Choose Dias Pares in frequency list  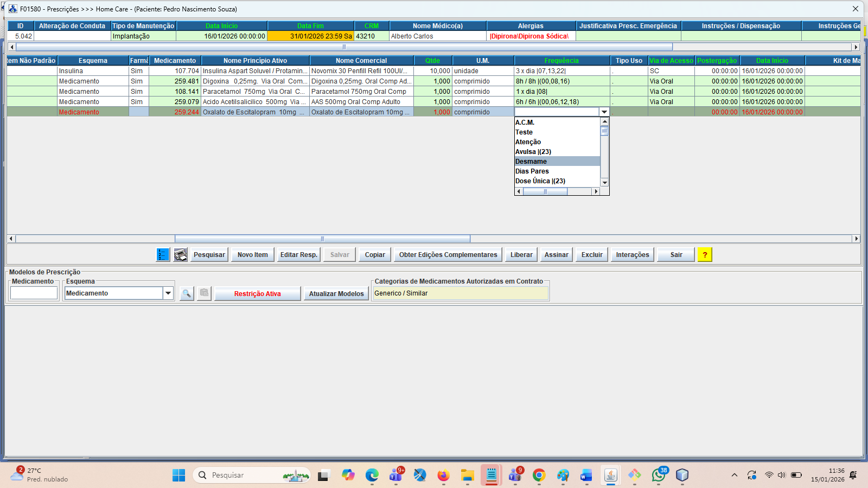[557, 171]
